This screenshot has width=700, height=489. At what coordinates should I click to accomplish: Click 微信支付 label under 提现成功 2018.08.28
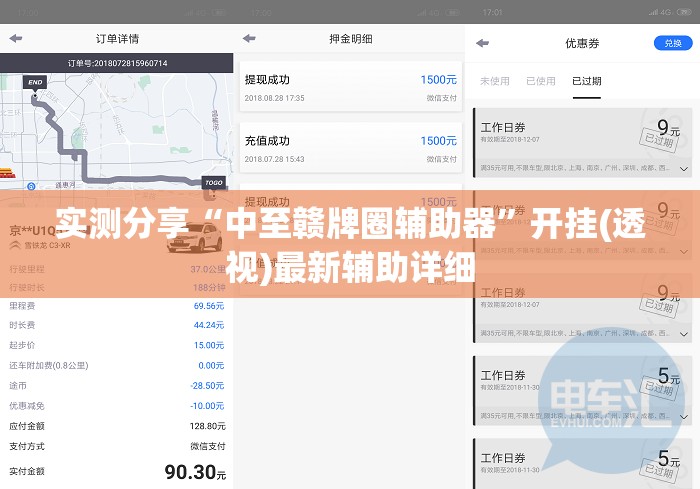[442, 98]
